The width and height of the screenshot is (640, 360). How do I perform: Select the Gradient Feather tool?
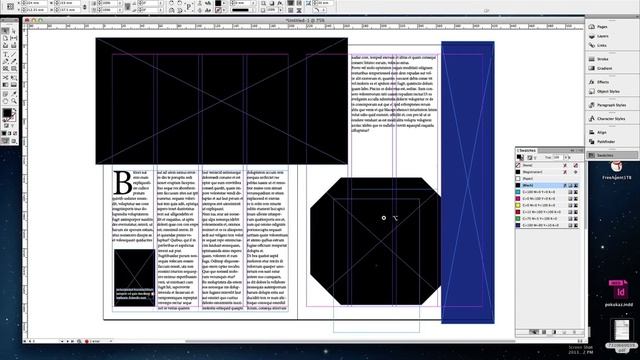click(x=13, y=85)
